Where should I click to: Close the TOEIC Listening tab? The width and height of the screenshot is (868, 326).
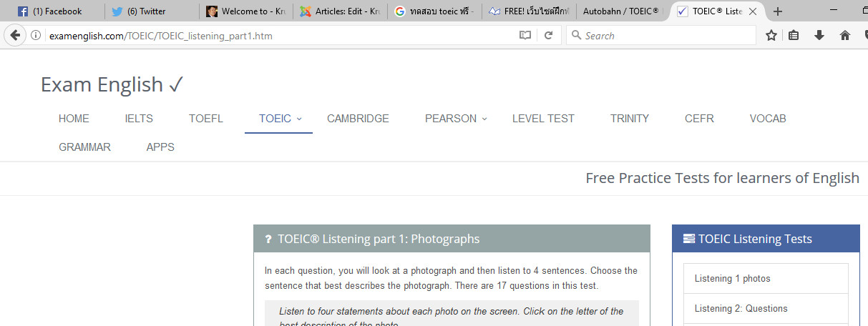pyautogui.click(x=753, y=11)
